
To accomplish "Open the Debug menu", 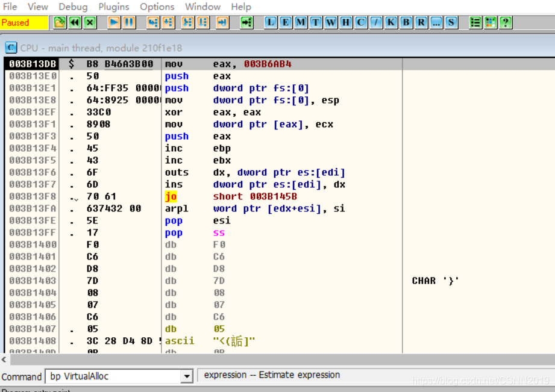I will pyautogui.click(x=73, y=7).
